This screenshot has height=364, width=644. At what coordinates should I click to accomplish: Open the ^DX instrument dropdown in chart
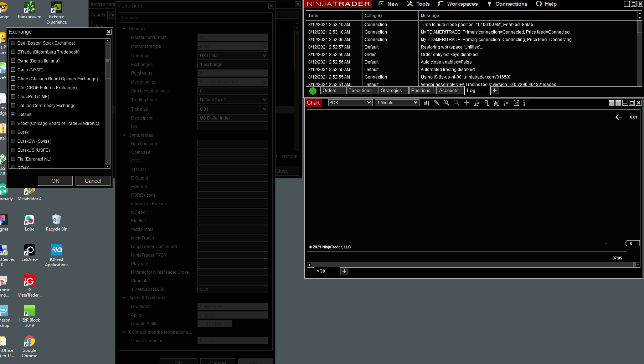click(350, 103)
